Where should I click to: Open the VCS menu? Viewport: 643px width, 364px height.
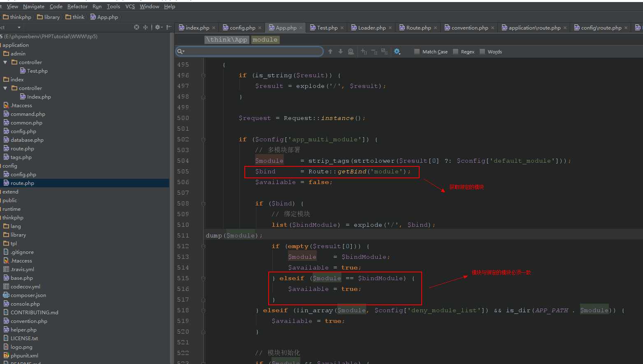(130, 7)
